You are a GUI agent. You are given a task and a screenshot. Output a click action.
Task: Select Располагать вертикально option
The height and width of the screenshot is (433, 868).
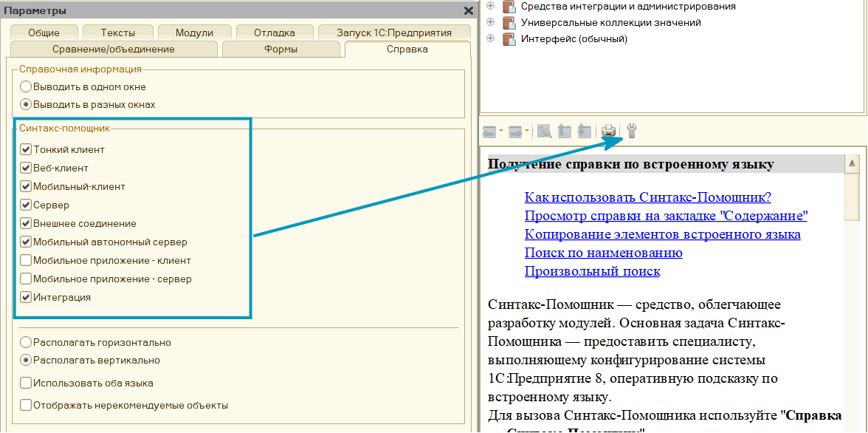(x=90, y=360)
